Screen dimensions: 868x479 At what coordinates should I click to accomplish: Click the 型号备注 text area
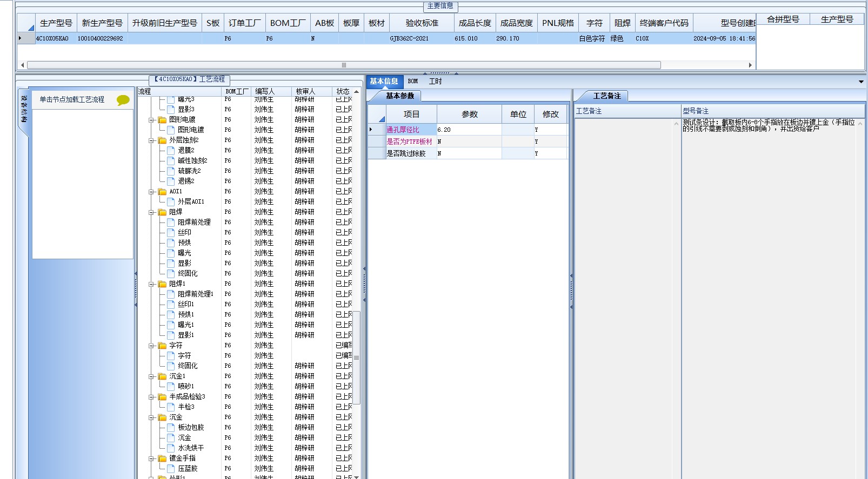click(772, 299)
